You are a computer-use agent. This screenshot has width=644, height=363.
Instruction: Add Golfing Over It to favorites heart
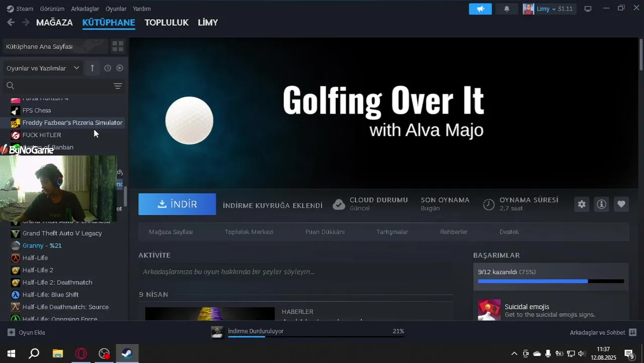point(621,204)
